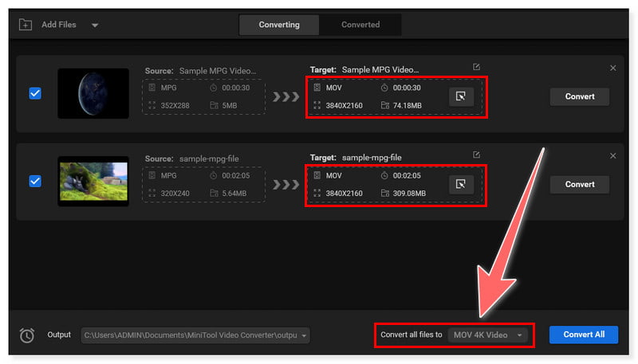Viewport: 638px width, 364px height.
Task: Open the MOV 4K Video format dropdown
Action: pos(489,335)
